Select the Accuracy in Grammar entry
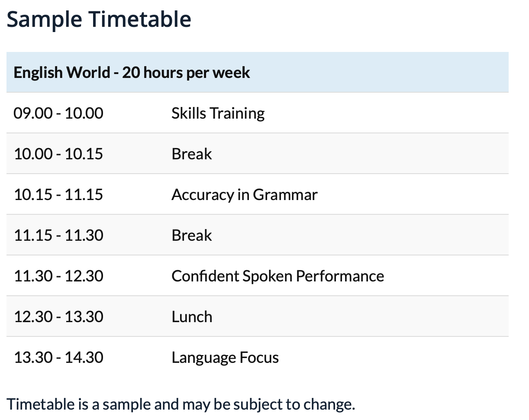 (244, 195)
